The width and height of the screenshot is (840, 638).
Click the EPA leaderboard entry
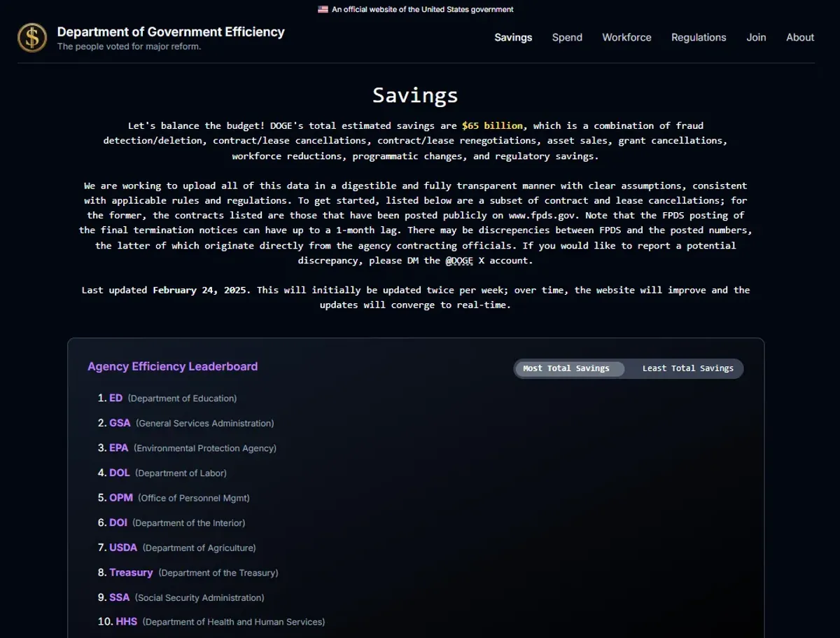118,448
